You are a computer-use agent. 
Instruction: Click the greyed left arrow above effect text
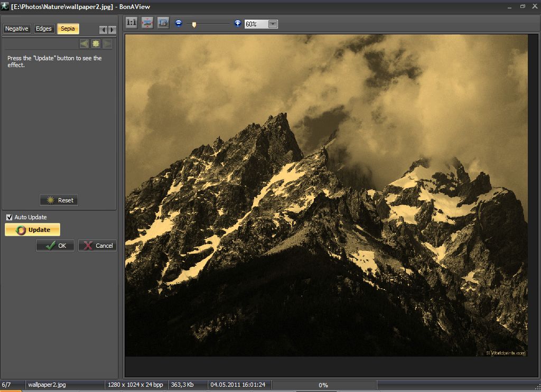point(84,44)
